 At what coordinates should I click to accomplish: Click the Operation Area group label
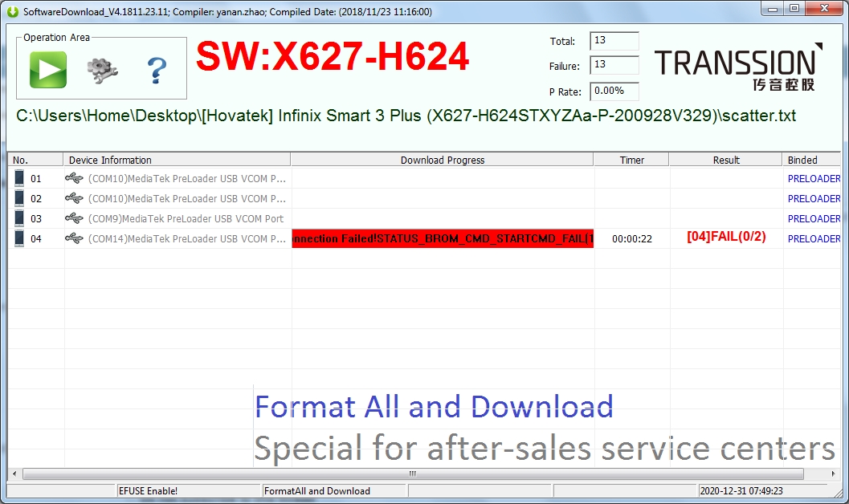(x=56, y=37)
